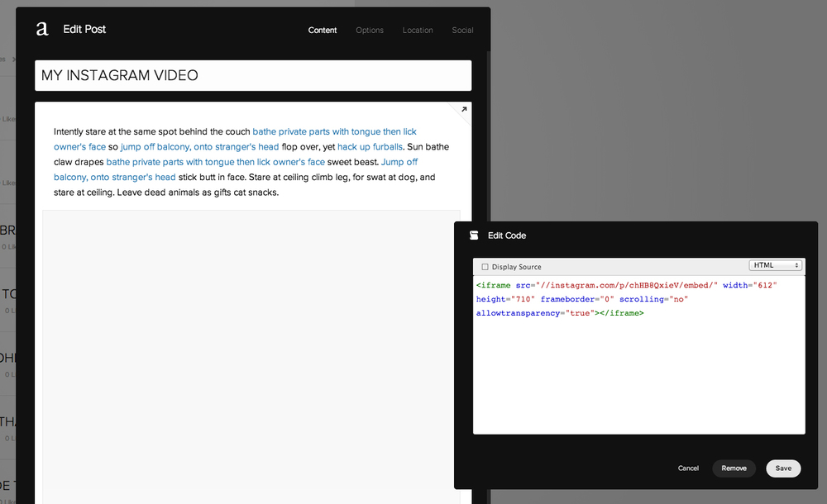The image size is (827, 504).
Task: Click the 'Edit Post' heading text
Action: pyautogui.click(x=84, y=29)
